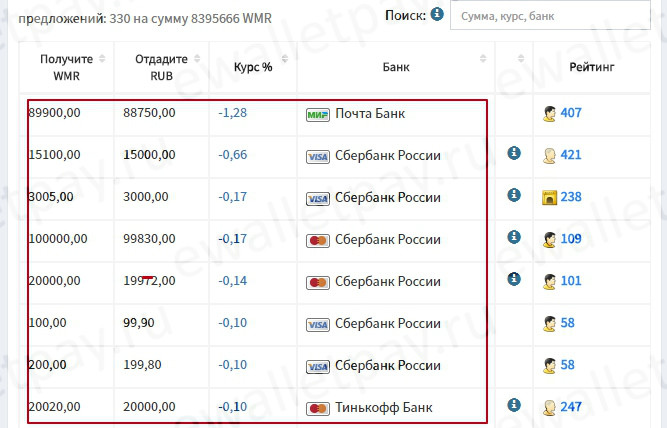Open info icon in the 100000,00 row
The image size is (667, 428).
514,237
